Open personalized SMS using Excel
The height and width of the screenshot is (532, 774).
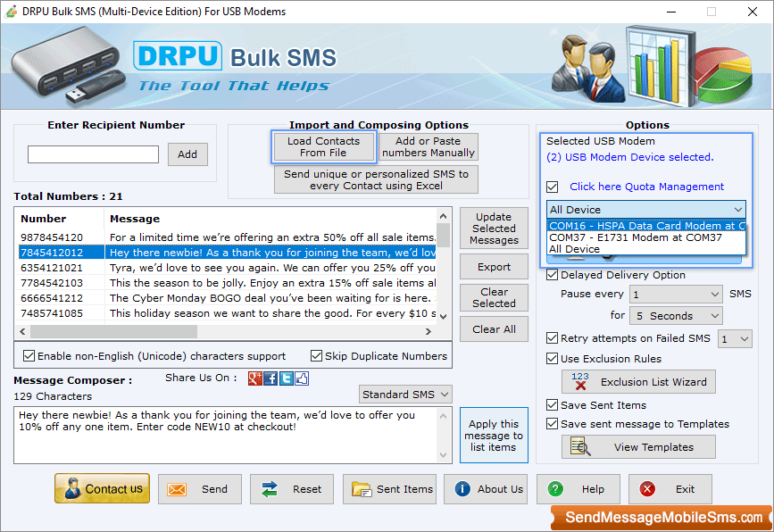pyautogui.click(x=376, y=179)
